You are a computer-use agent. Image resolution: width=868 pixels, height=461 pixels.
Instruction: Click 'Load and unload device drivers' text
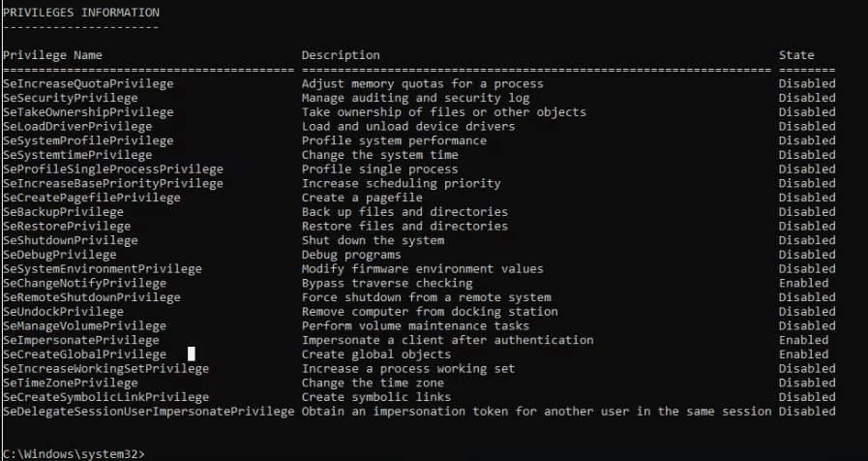click(408, 126)
